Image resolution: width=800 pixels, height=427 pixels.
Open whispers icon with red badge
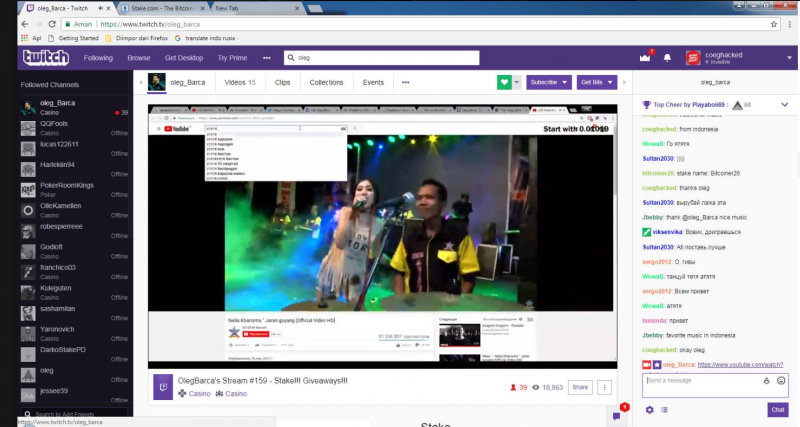616,416
